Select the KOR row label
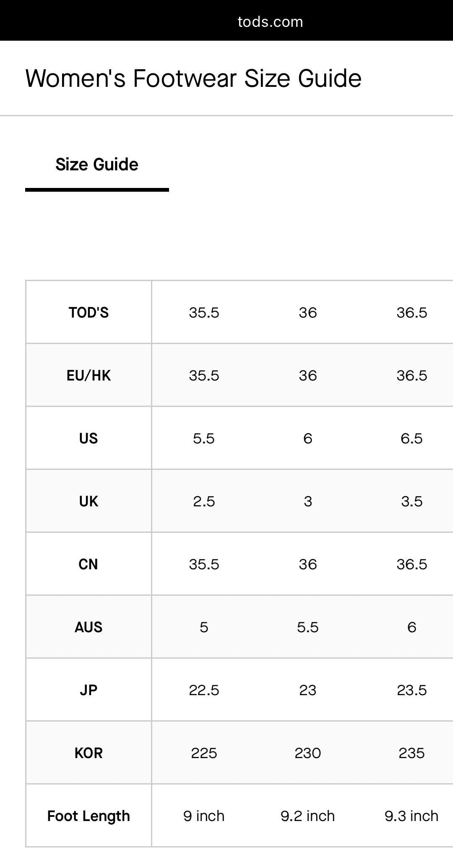 (89, 753)
